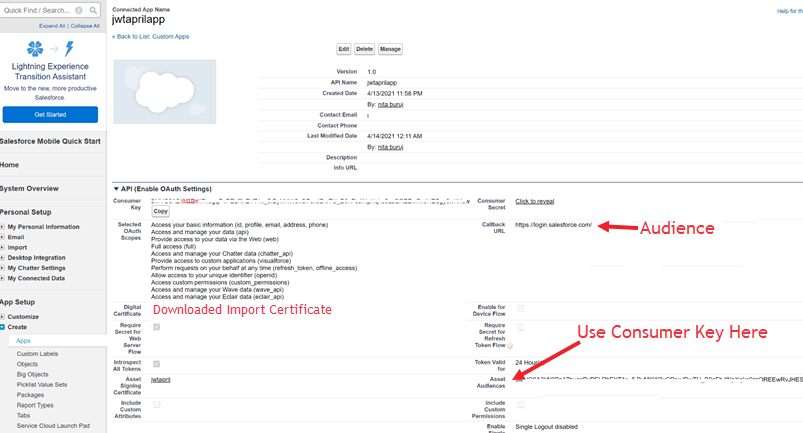
Task: Select Apps under Create
Action: [x=24, y=341]
